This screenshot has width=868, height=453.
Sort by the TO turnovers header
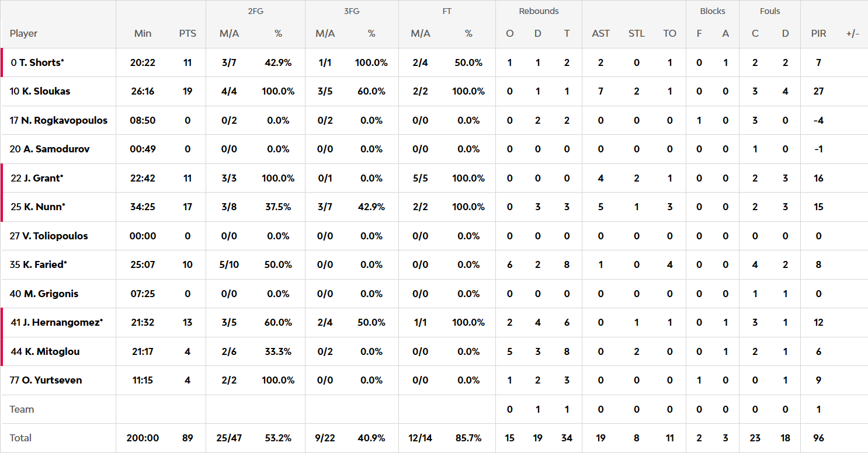[x=669, y=33]
